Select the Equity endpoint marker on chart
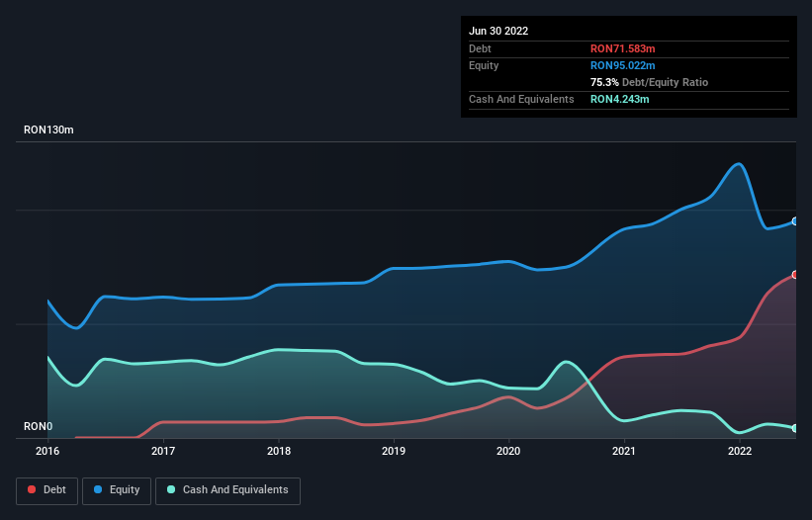This screenshot has height=520, width=812. pyautogui.click(x=795, y=221)
